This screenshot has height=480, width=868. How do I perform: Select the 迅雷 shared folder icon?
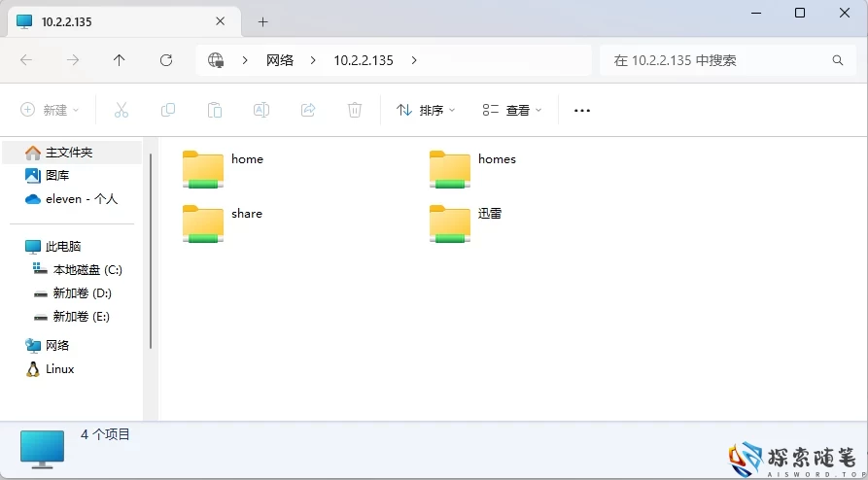tap(450, 223)
